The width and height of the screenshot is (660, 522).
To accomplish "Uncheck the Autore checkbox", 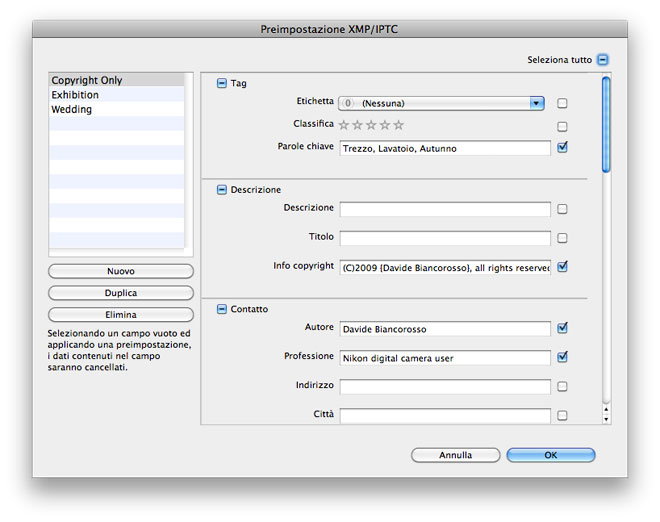I will tap(562, 328).
